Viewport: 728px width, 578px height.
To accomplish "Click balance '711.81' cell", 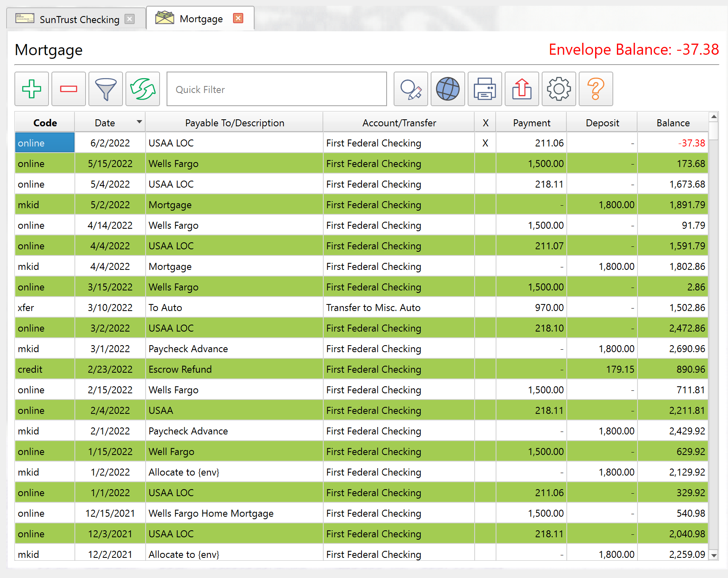I will (673, 390).
